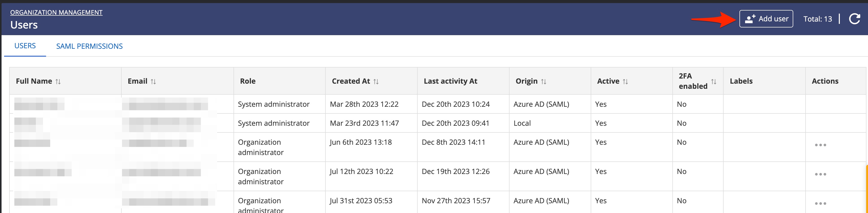Open actions menu for Jul 12th 2023 user
This screenshot has height=213, width=868.
(x=820, y=175)
